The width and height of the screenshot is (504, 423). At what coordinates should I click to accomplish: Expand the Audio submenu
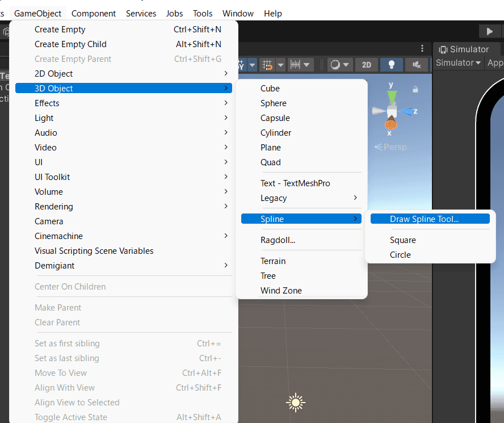[x=124, y=133]
